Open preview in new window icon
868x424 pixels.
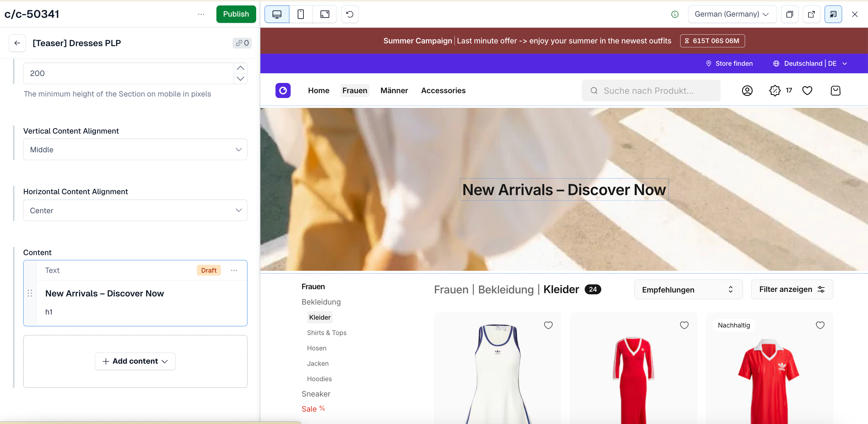[811, 14]
